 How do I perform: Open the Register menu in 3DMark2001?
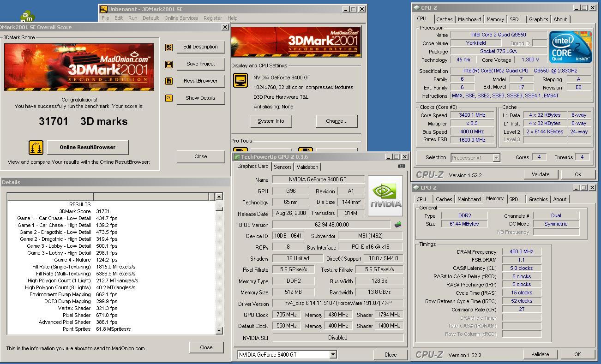213,18
